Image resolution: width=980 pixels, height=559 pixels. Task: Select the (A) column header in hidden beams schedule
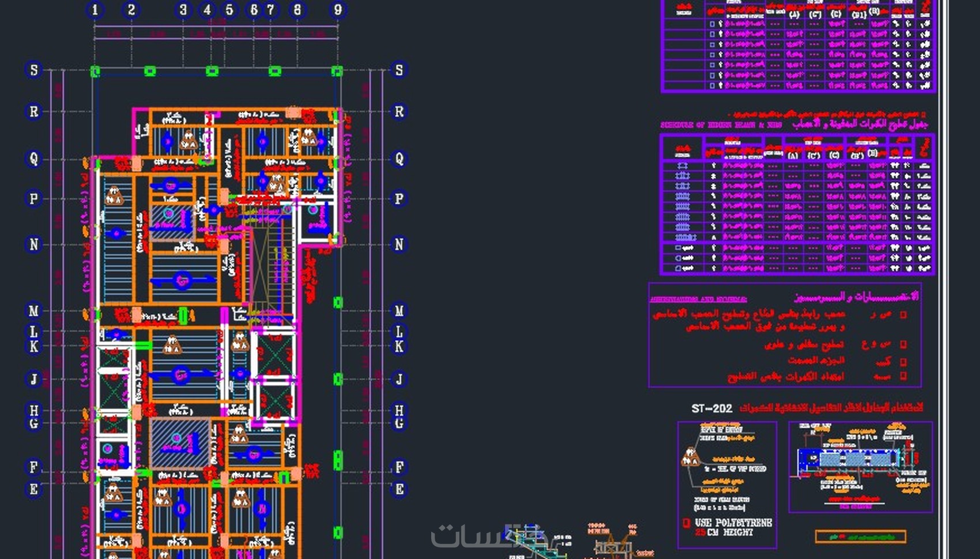(x=793, y=156)
